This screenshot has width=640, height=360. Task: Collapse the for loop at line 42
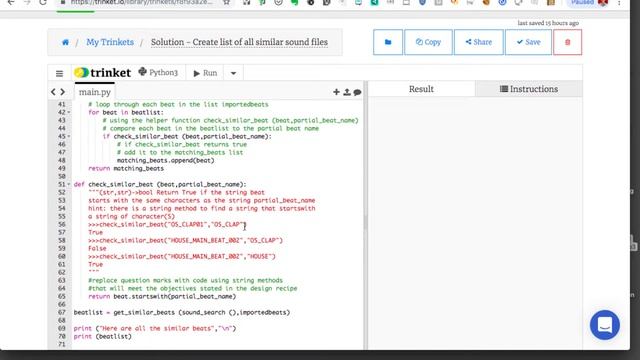coord(69,112)
